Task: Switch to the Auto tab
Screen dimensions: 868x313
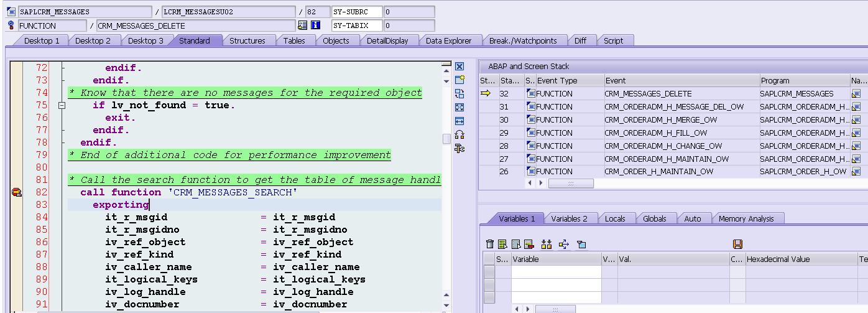Action: [x=693, y=218]
